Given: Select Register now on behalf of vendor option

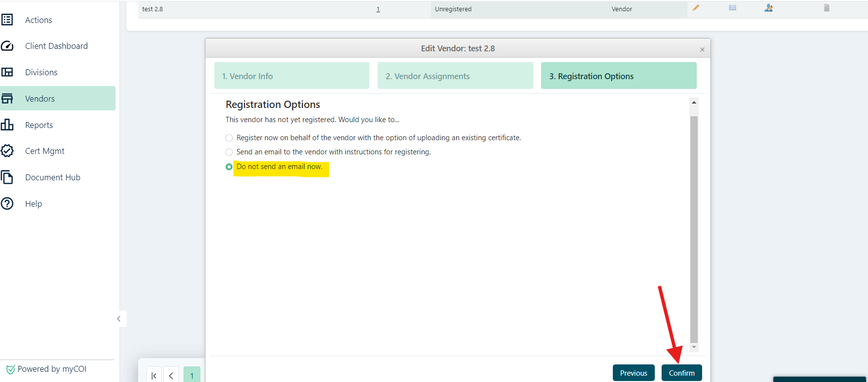Looking at the screenshot, I should click(x=229, y=138).
